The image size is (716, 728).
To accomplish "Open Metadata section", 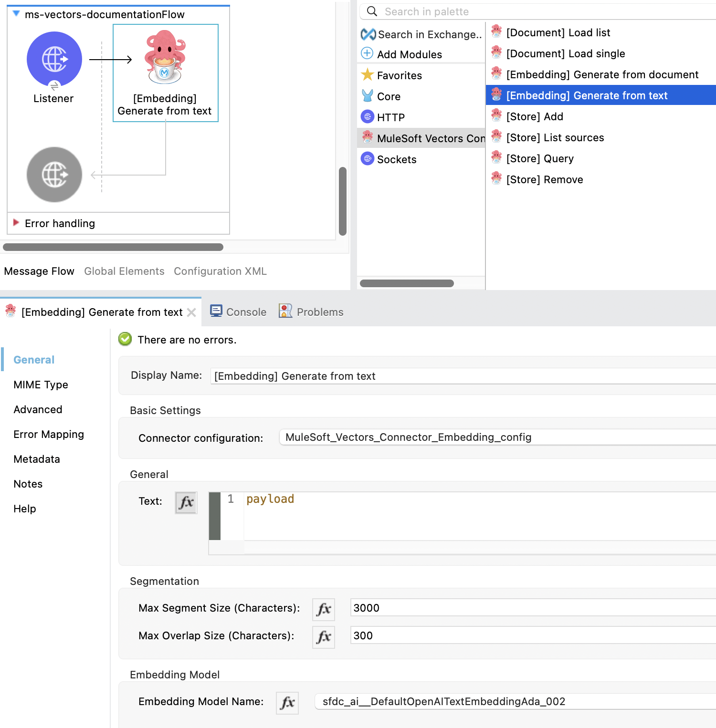I will 37,459.
